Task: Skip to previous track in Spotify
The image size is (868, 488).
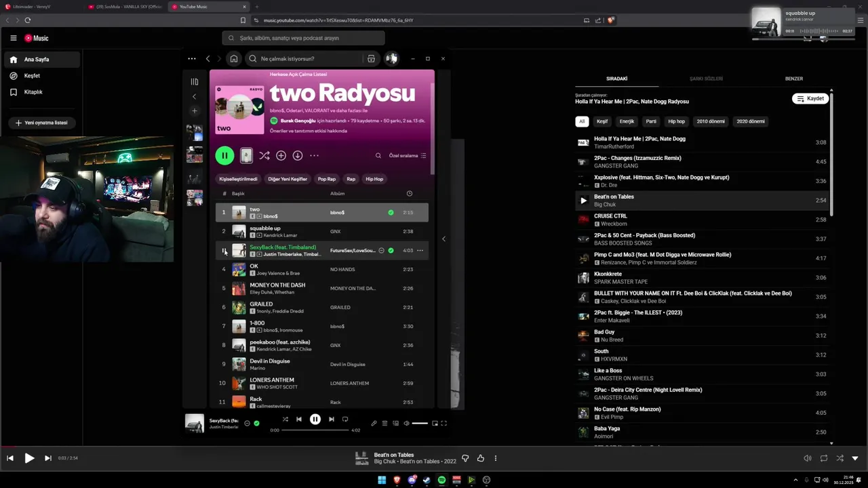Action: 299,420
